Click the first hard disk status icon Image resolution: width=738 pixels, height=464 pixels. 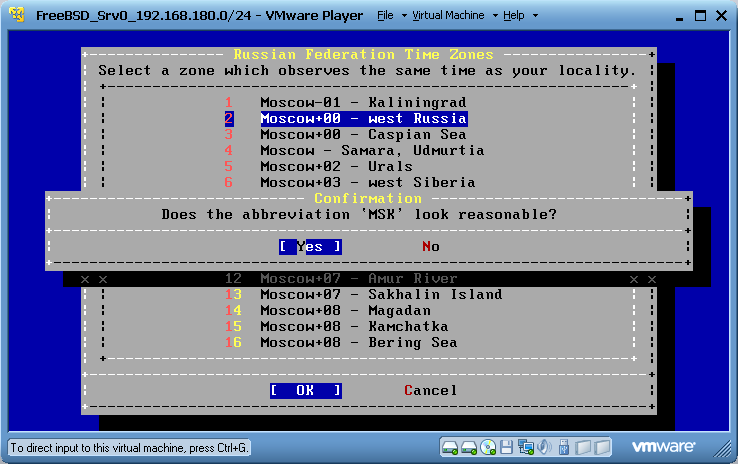[x=450, y=447]
